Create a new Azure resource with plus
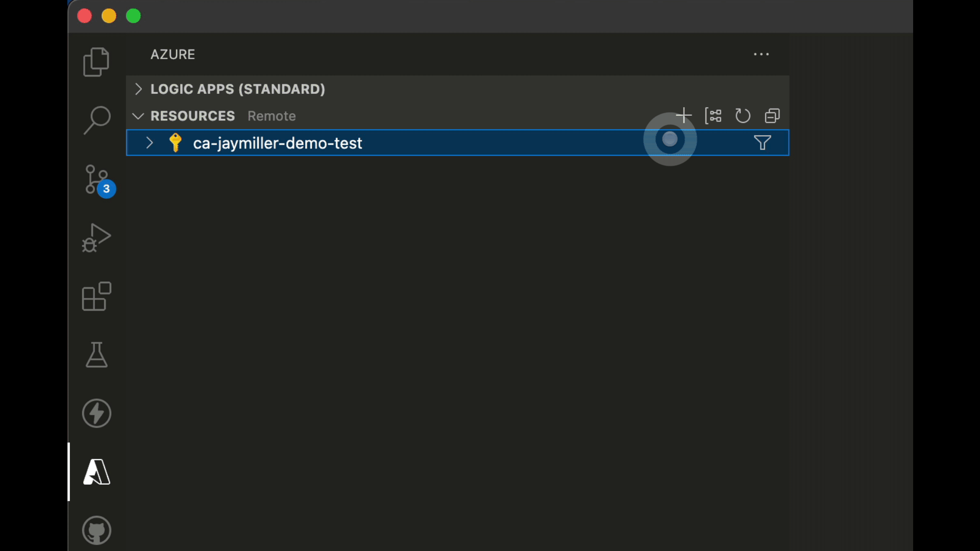The image size is (980, 551). 684,116
